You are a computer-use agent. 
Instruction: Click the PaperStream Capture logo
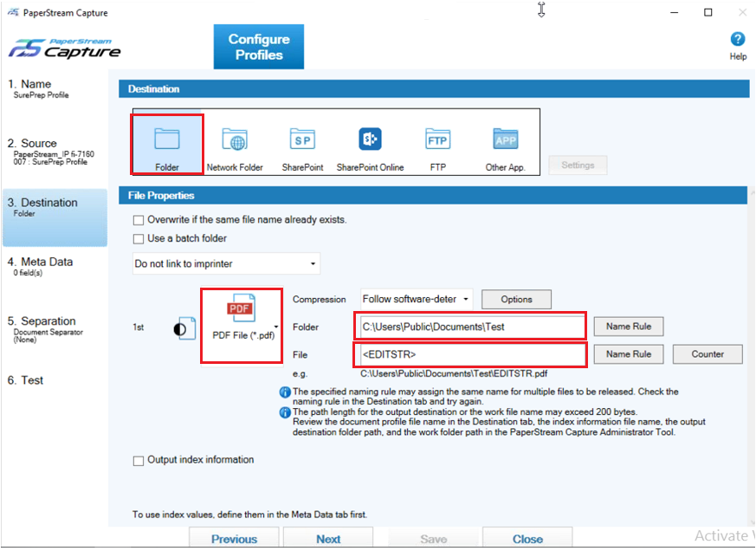click(64, 49)
